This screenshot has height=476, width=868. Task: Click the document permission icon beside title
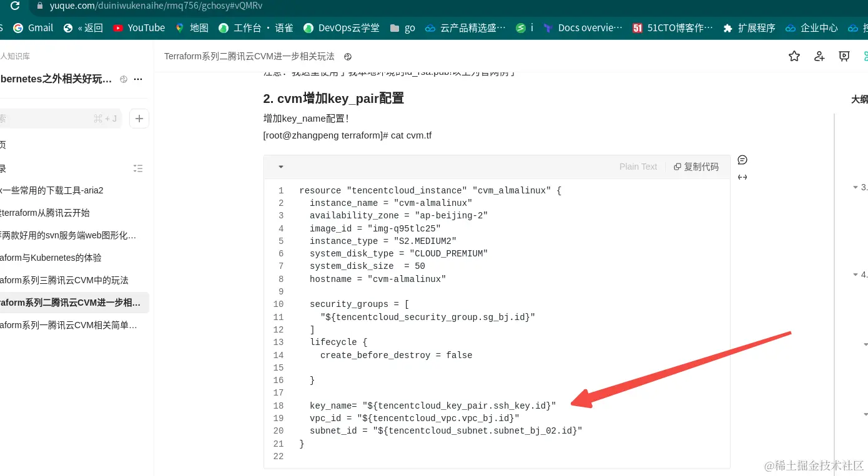[348, 57]
